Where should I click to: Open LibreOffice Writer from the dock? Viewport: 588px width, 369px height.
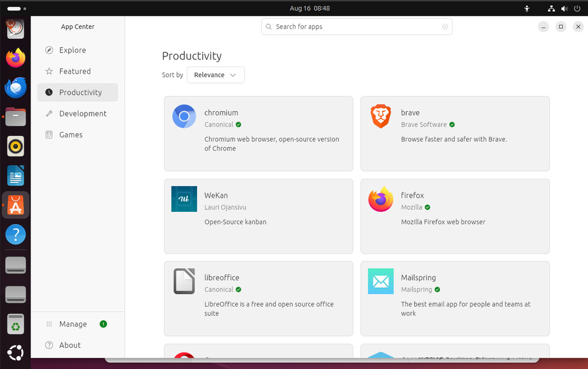coord(15,175)
